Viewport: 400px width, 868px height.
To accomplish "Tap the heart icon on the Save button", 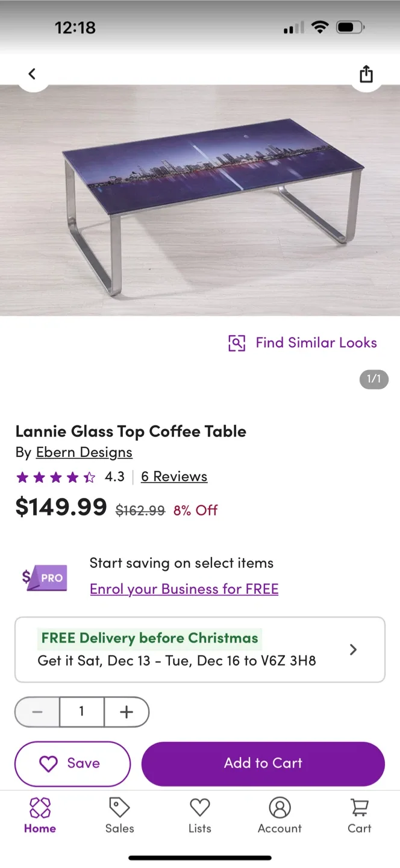I will [x=49, y=763].
